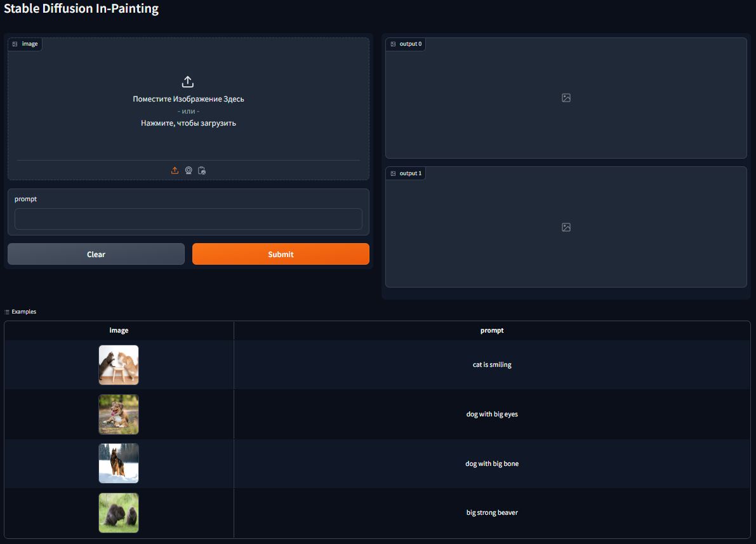Choose the 'dog with big eyes' example prompt
756x544 pixels.
[x=492, y=415]
